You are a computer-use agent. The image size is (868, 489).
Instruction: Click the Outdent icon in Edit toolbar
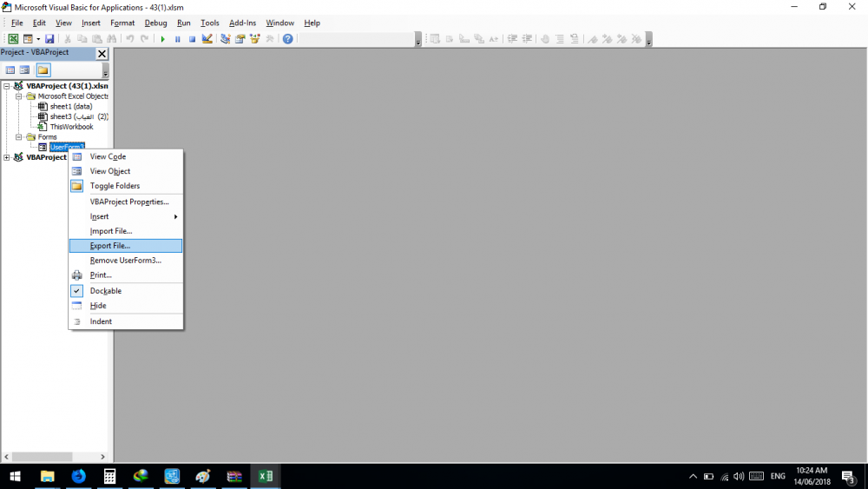point(527,39)
